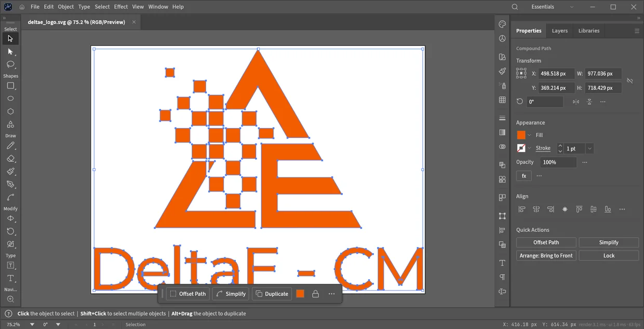Toggle constrain width and height proportions
This screenshot has width=644, height=329.
(x=630, y=81)
